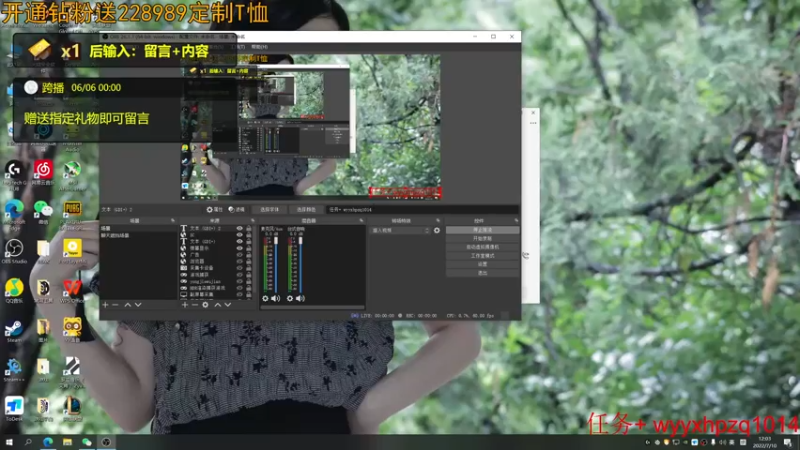Toggle lock on the 广告 source
800x450 pixels.
249,255
